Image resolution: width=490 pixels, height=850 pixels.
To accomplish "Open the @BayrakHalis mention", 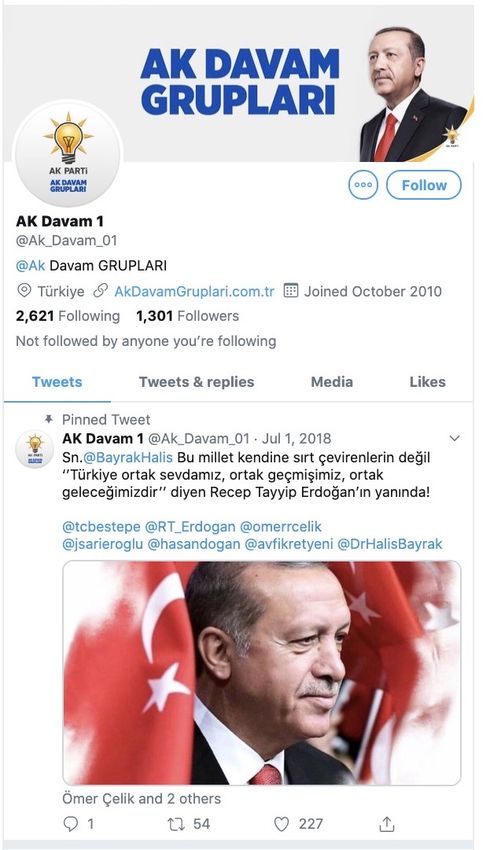I will (127, 457).
